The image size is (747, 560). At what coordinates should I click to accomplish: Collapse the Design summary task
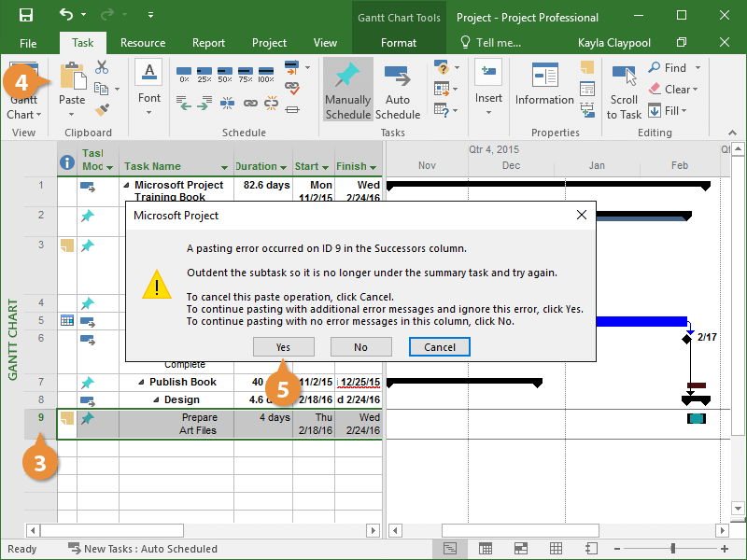click(x=155, y=399)
